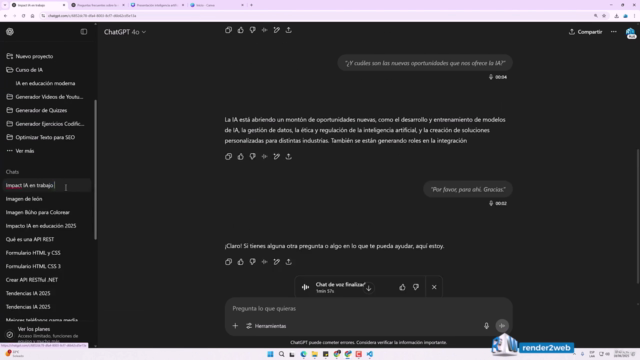Click the Compartir share button
Screen dimensions: 640x360
[x=585, y=32]
